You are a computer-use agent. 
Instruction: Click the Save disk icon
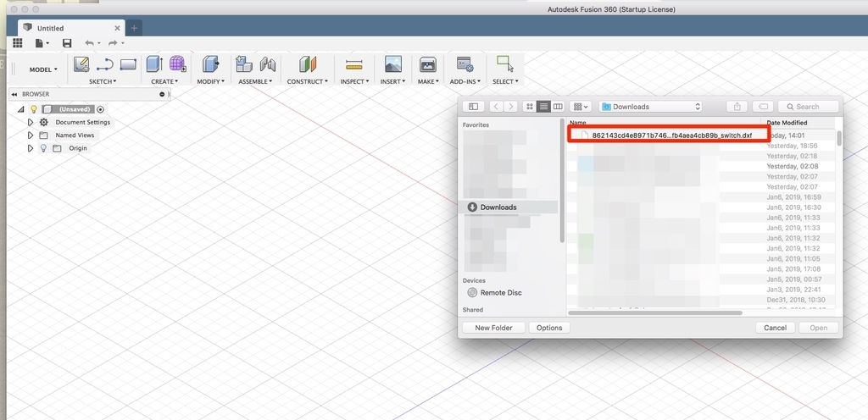[67, 43]
